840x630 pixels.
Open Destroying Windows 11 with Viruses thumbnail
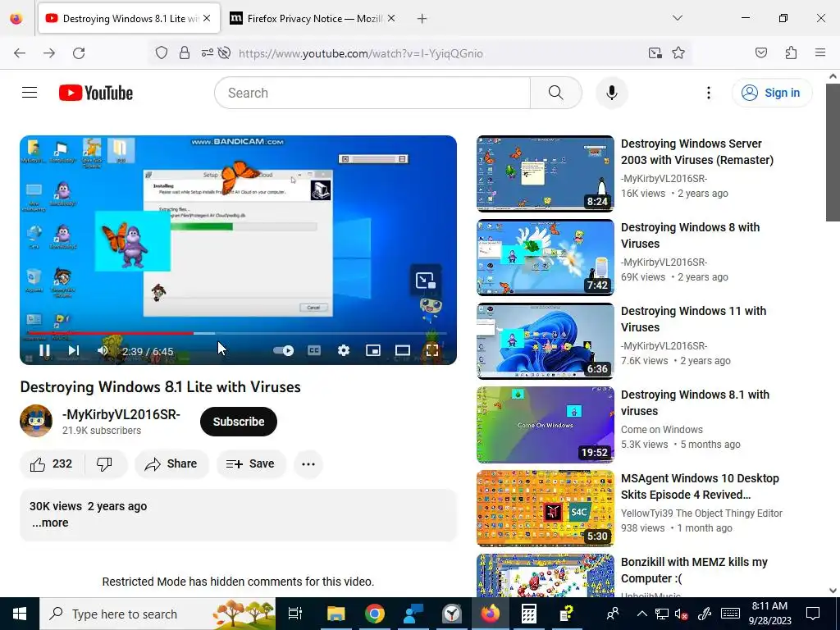click(546, 340)
